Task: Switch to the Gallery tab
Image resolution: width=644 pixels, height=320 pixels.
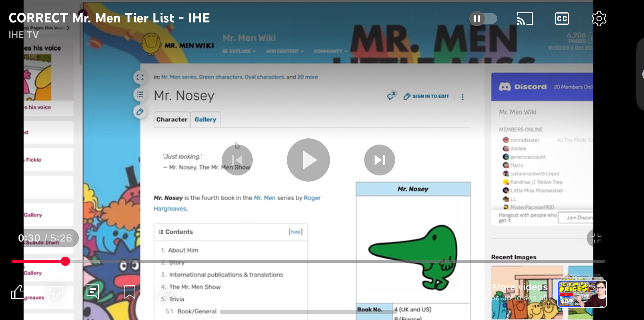Action: coord(205,120)
